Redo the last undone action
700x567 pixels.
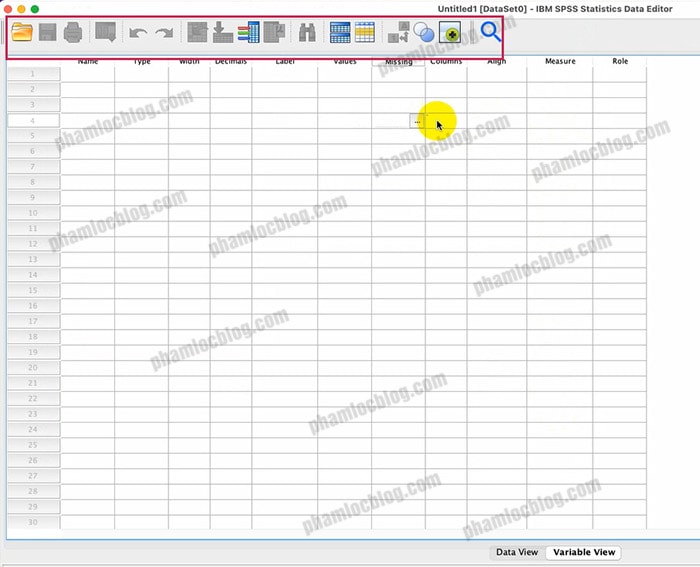click(164, 33)
